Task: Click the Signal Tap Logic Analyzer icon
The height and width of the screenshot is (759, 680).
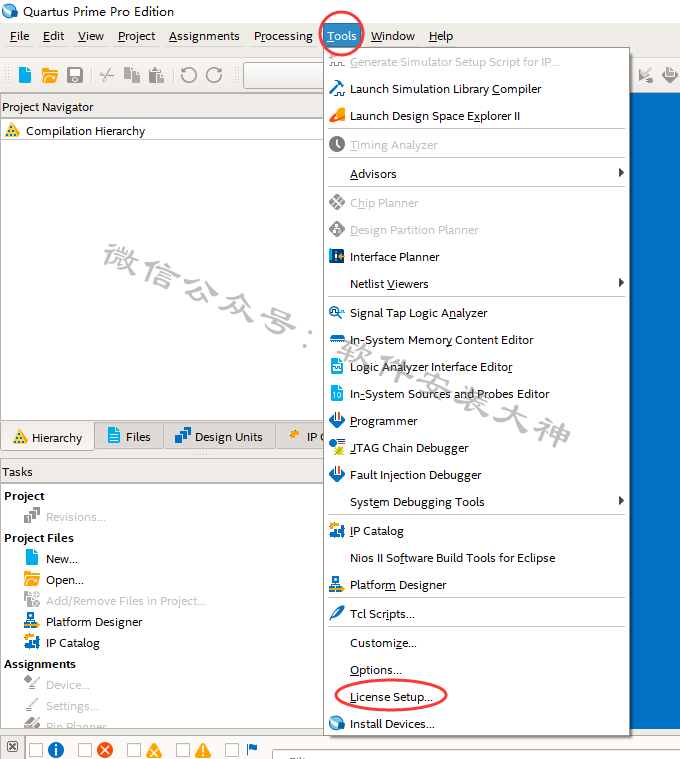Action: tap(337, 313)
